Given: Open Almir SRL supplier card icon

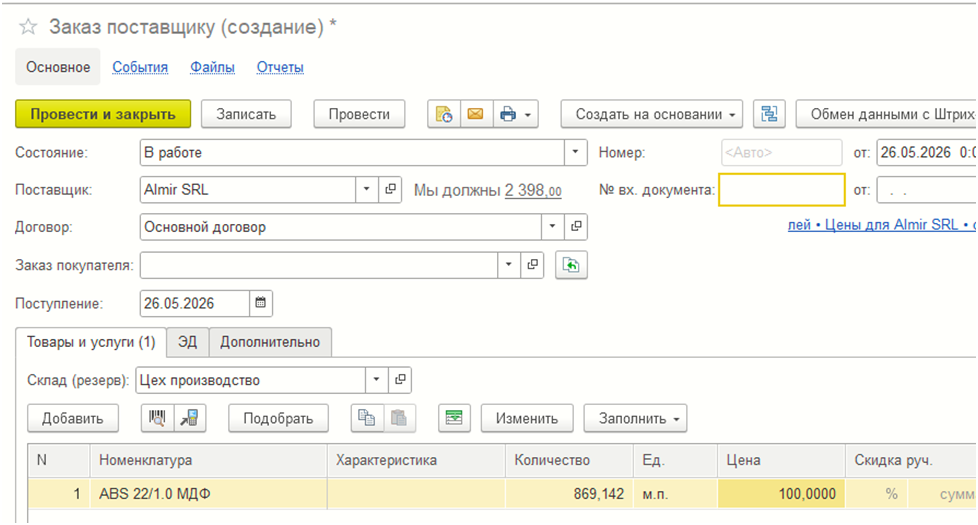Looking at the screenshot, I should 390,190.
